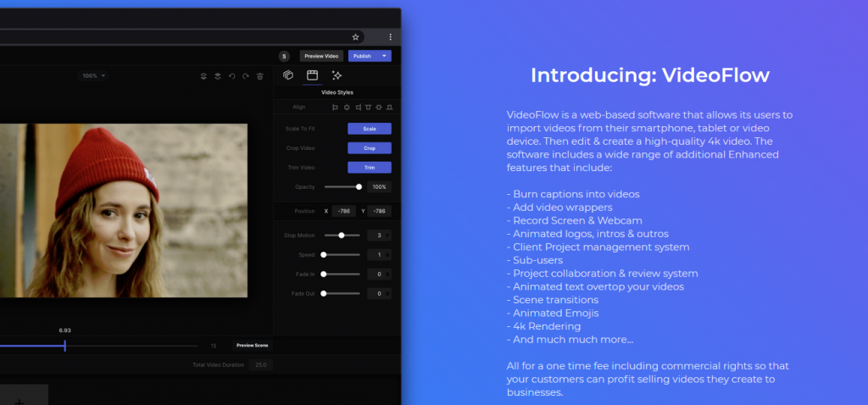This screenshot has height=405, width=868.
Task: Click the Fade In value field
Action: click(x=379, y=275)
